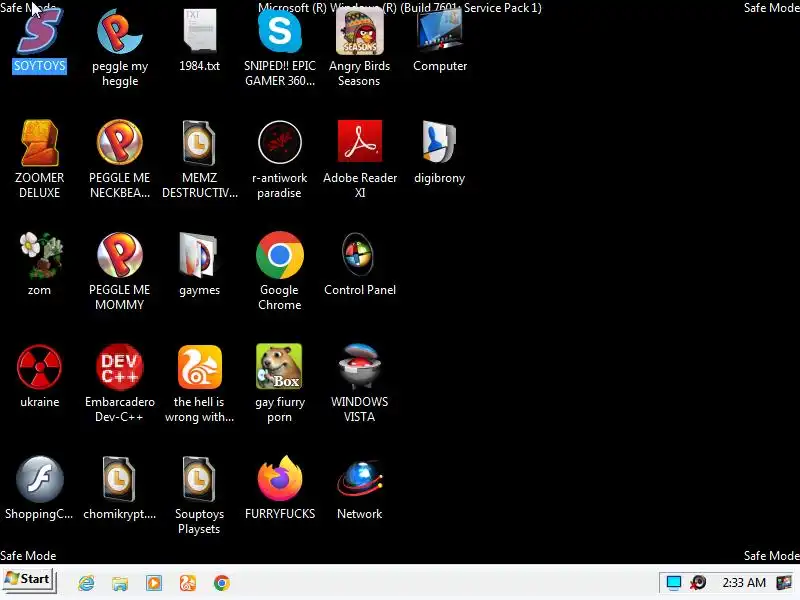Open Windows Explorer from the taskbar
The width and height of the screenshot is (800, 600).
coord(120,583)
